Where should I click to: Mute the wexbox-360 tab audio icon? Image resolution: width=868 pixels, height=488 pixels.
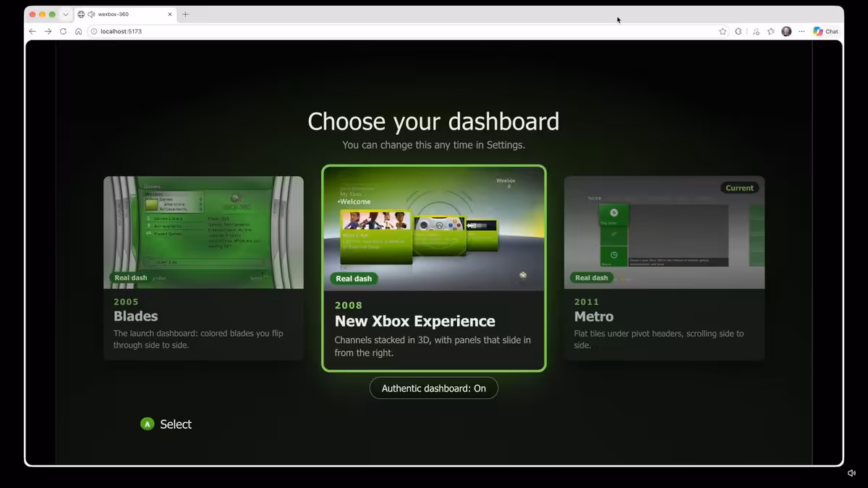pyautogui.click(x=91, y=14)
